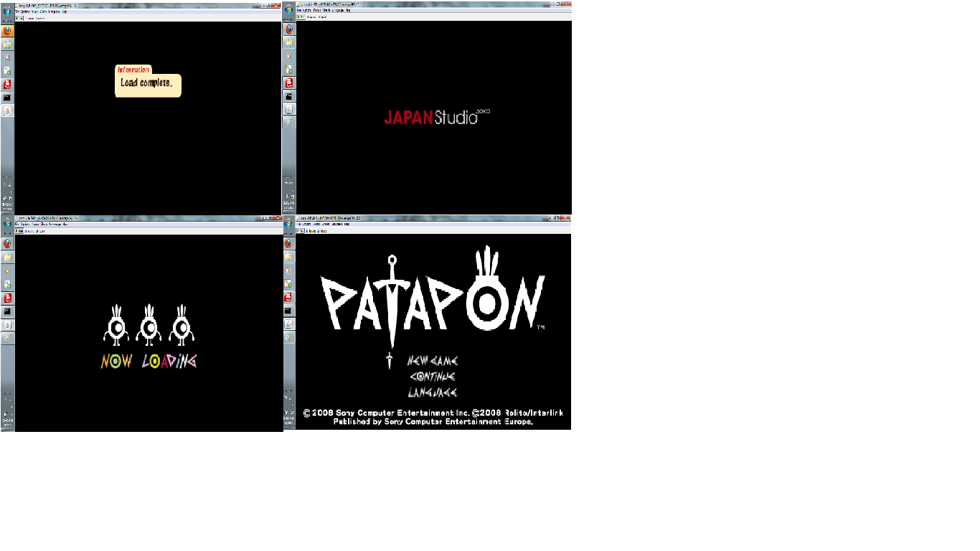This screenshot has width=980, height=551.
Task: Open Firefox in the taskbar beside the Patapon title
Action: point(288,242)
